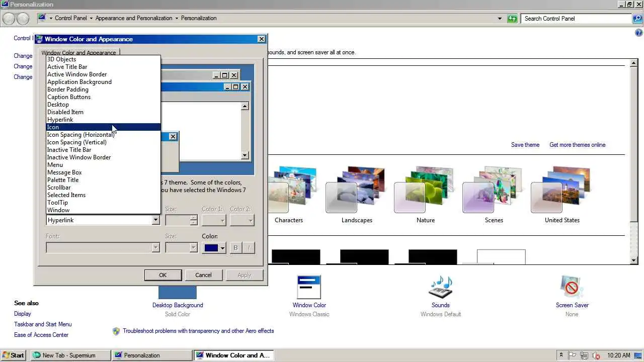Open the Color dropdown with the navy swatch
644x362 pixels.
coord(214,248)
